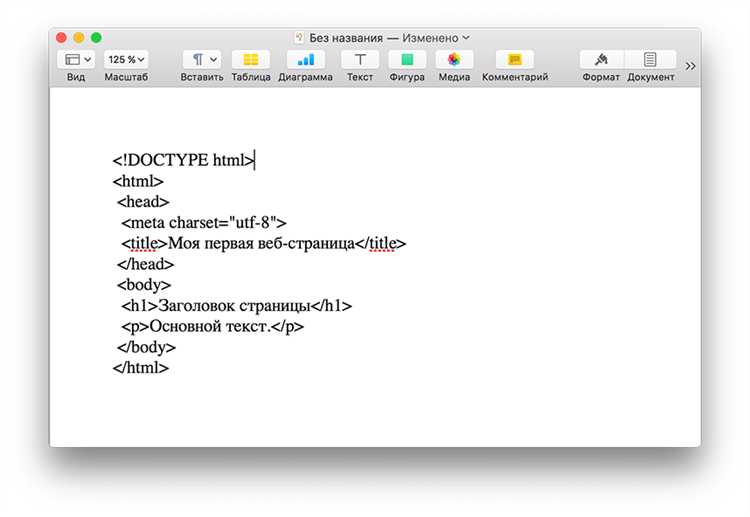Image resolution: width=750 pixels, height=517 pixels.
Task: Add a shape with Фигура icon
Action: pyautogui.click(x=407, y=59)
